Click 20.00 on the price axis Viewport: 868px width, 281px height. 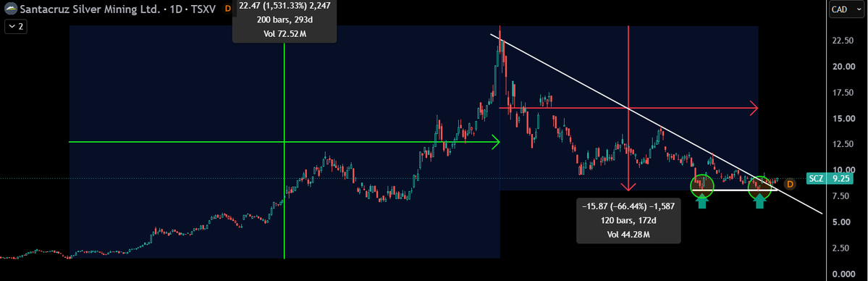click(x=844, y=67)
